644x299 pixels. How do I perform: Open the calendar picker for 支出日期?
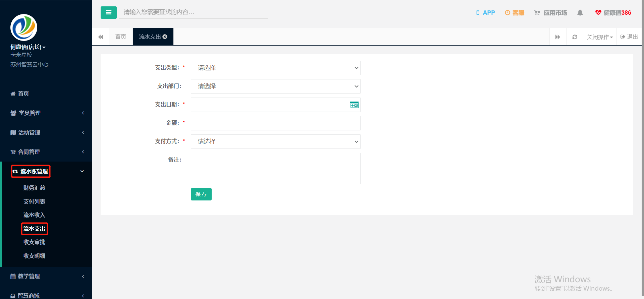point(354,105)
